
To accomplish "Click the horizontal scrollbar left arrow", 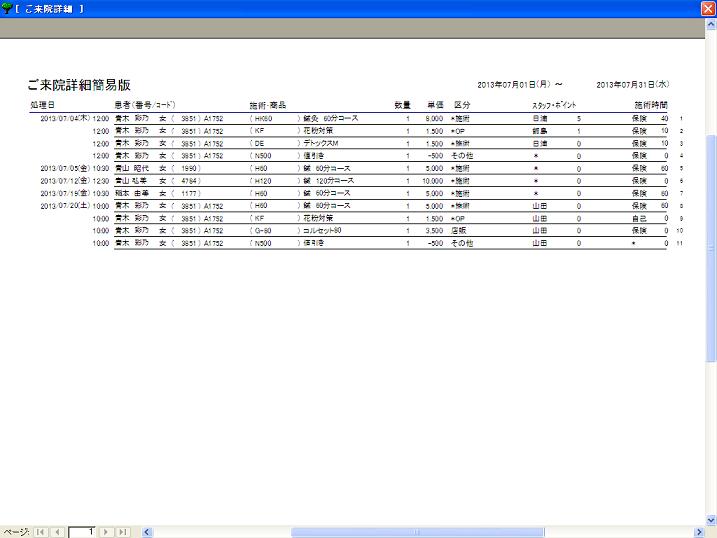I will pyautogui.click(x=147, y=532).
